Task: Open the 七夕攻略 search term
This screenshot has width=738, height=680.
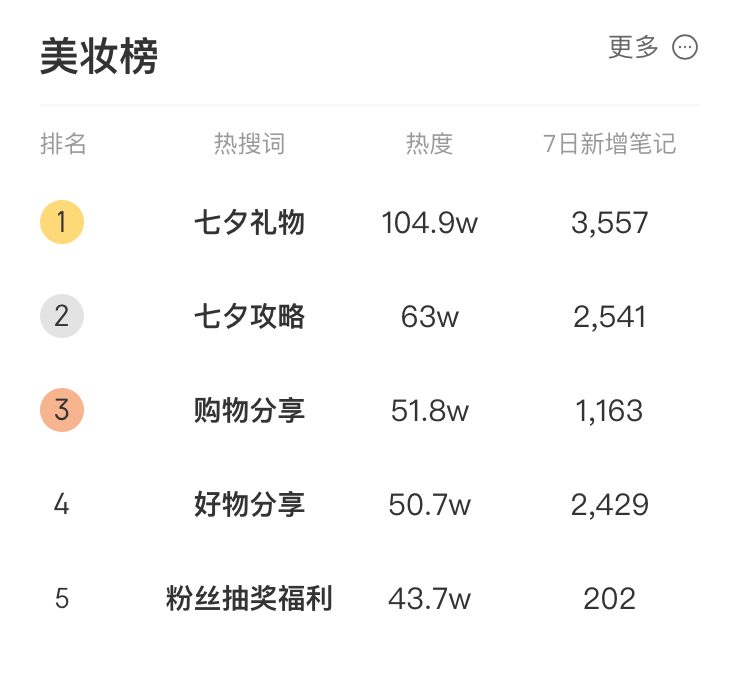Action: [x=249, y=316]
